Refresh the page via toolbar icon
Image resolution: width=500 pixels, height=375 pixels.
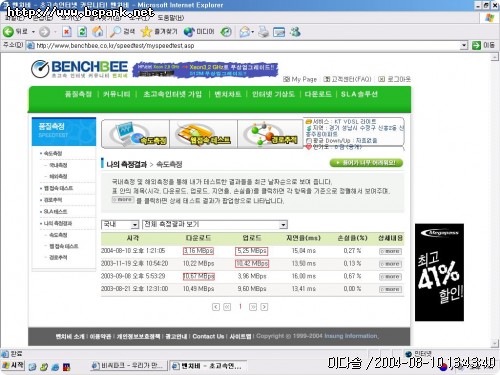pos(82,32)
